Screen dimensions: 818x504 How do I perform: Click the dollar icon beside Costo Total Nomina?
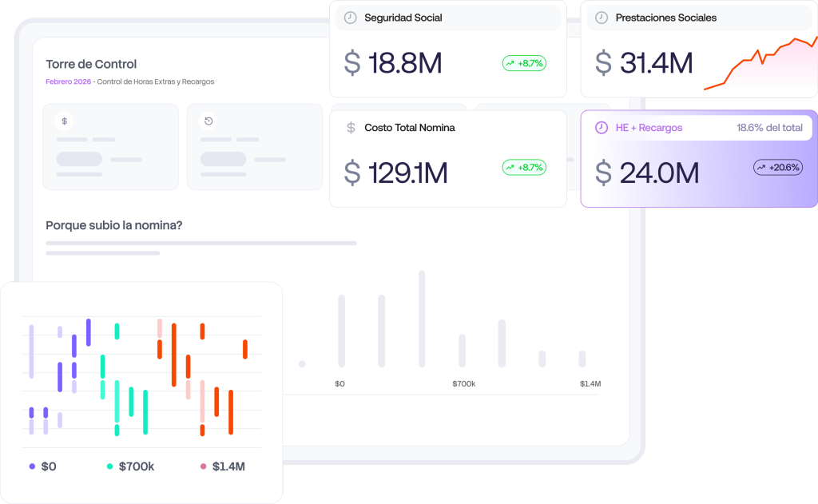[x=351, y=128]
